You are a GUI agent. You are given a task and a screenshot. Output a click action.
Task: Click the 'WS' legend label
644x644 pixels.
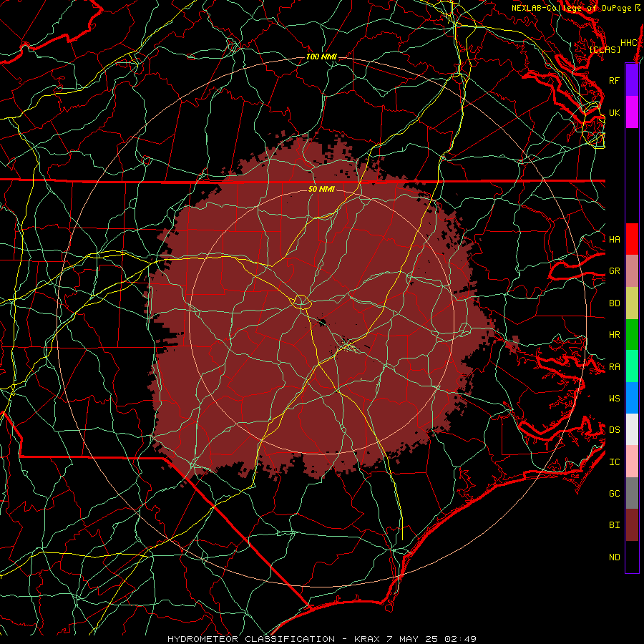pos(614,398)
